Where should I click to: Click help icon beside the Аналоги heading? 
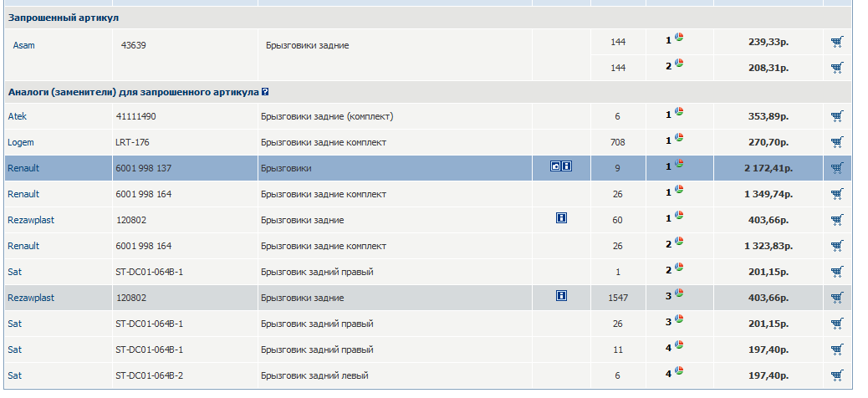pos(265,92)
